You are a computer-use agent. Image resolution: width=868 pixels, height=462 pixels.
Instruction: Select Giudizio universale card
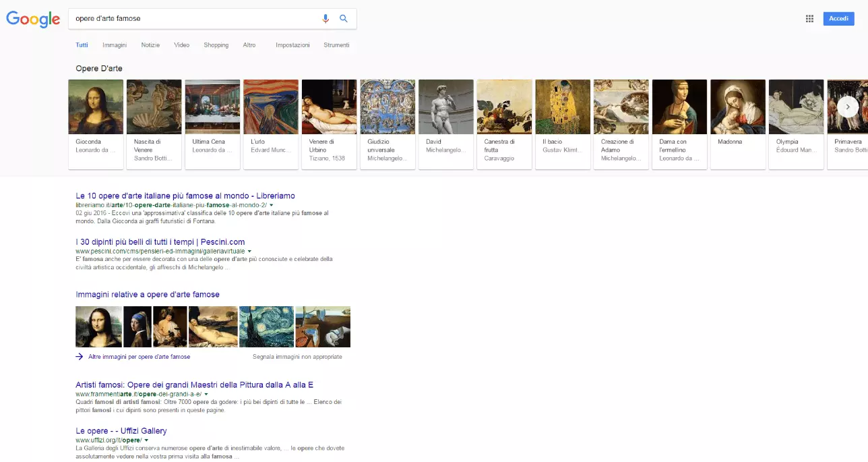387,124
